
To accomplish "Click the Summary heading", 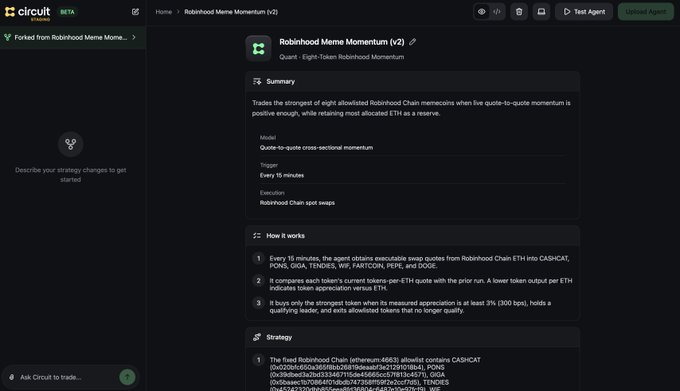I will point(281,81).
